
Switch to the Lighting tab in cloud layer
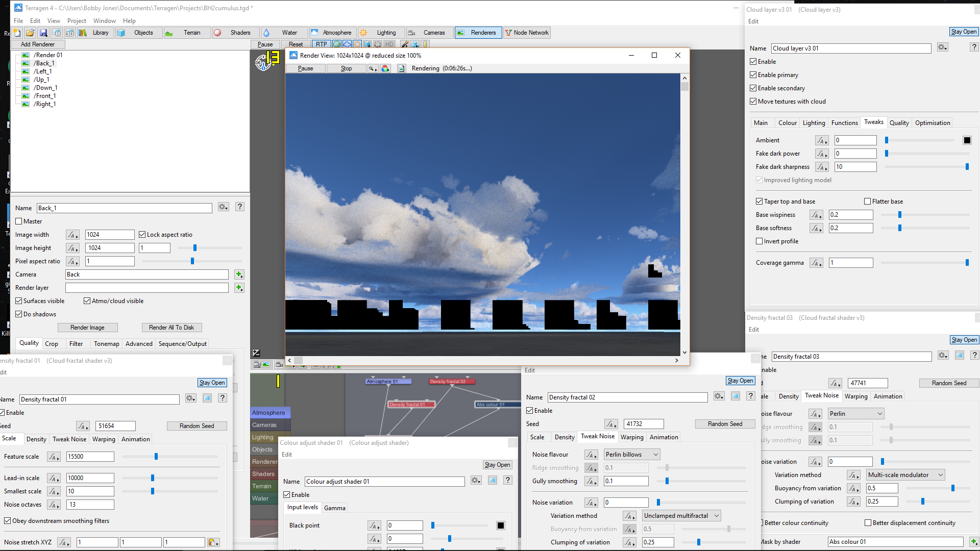click(814, 123)
